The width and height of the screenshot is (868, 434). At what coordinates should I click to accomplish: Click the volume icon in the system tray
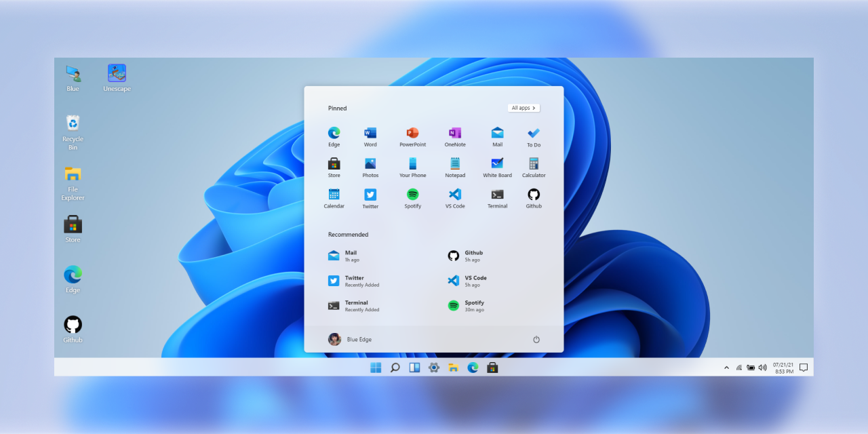pos(762,368)
